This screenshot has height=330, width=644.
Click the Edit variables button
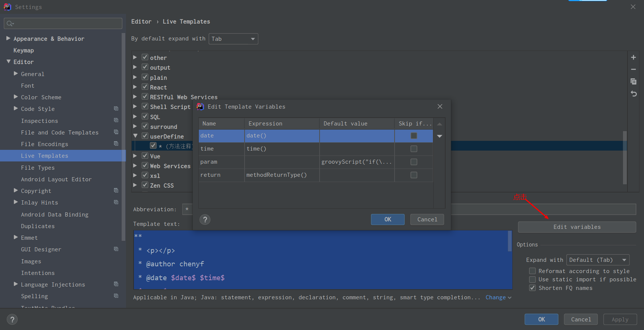[x=577, y=227]
